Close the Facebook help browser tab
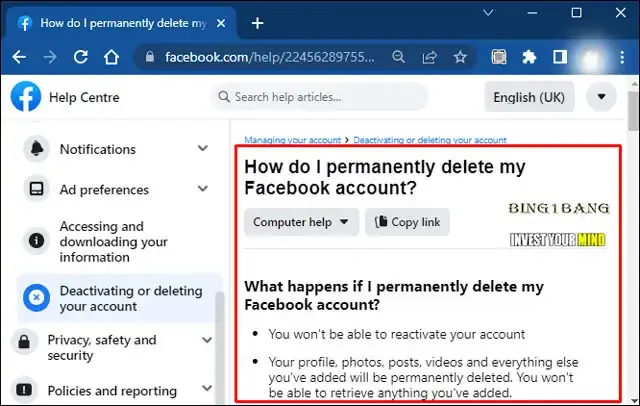640x406 pixels. (221, 23)
